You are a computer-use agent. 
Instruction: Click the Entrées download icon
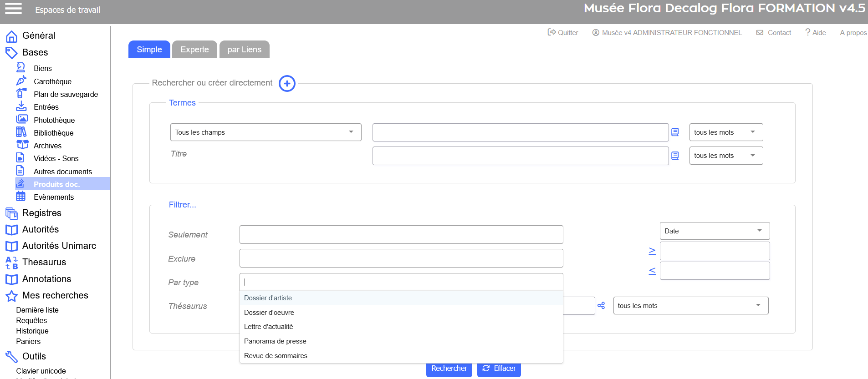[x=21, y=106]
